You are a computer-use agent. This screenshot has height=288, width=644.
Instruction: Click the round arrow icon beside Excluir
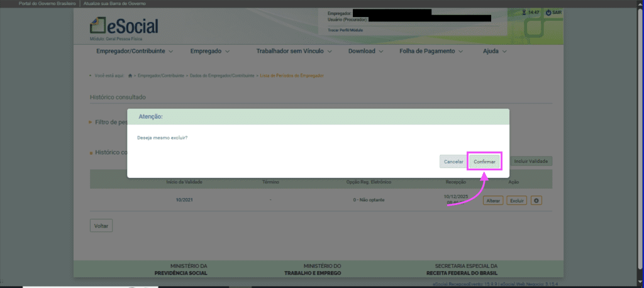536,201
